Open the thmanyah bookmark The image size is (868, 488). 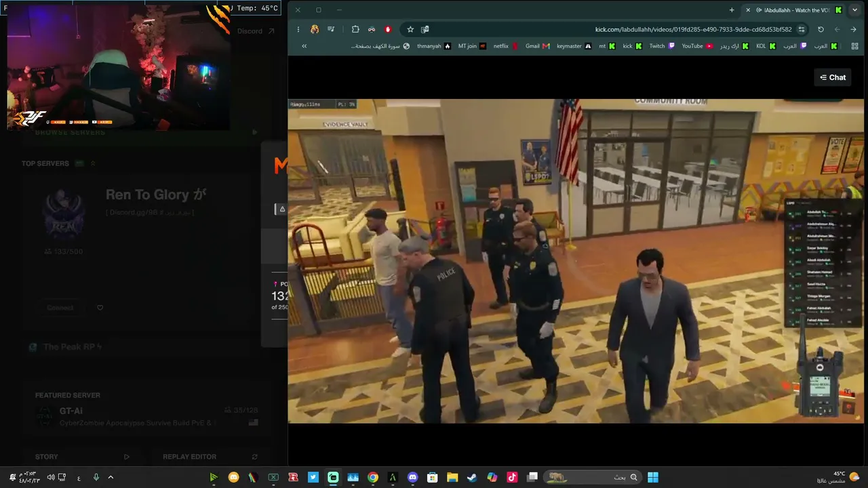click(434, 46)
